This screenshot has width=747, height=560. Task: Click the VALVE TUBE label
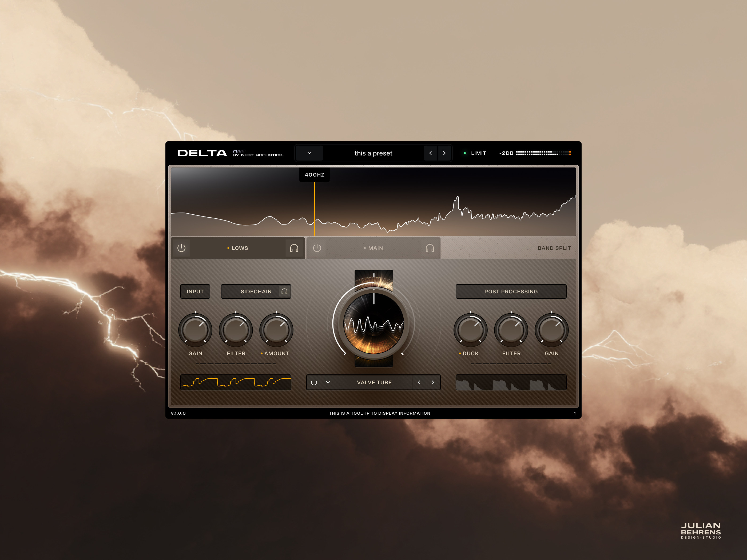click(374, 382)
